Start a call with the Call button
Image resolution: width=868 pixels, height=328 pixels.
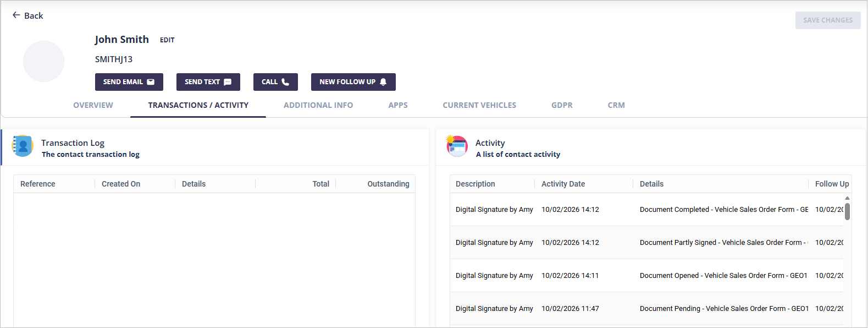[275, 82]
